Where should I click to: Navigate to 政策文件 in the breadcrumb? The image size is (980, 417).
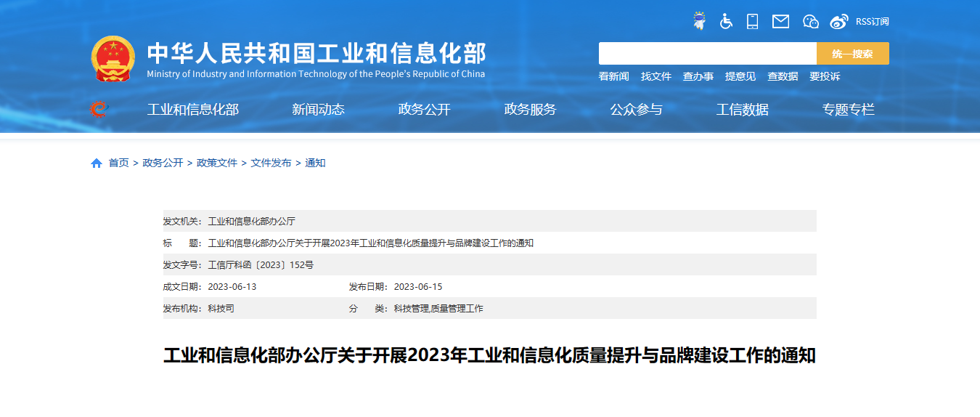coord(217,163)
